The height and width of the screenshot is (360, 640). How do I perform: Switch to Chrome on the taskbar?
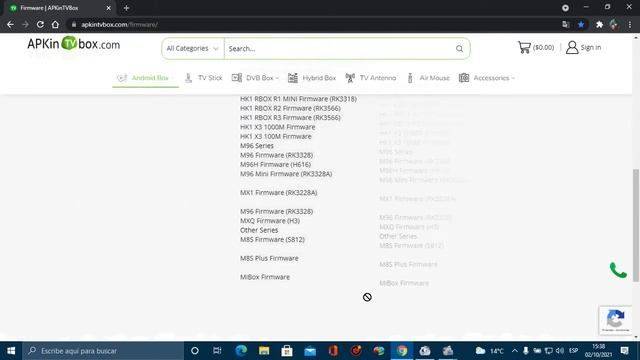(402, 351)
